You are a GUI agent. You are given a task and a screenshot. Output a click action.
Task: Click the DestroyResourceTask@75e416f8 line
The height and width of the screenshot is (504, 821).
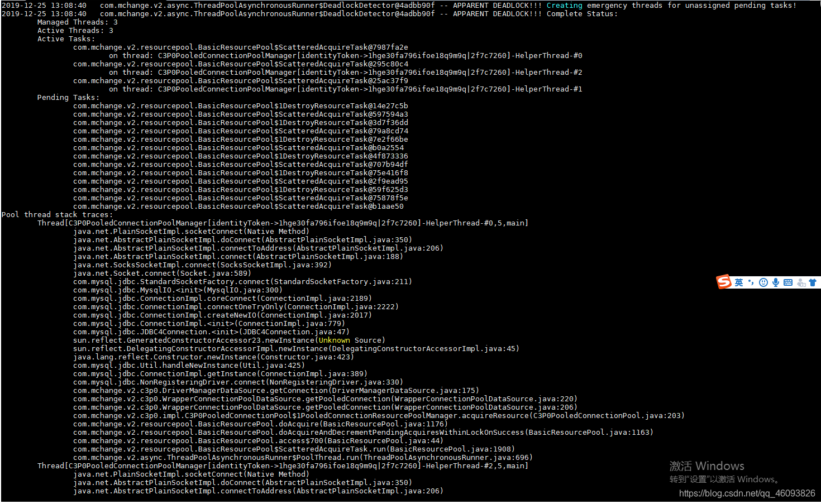click(241, 173)
